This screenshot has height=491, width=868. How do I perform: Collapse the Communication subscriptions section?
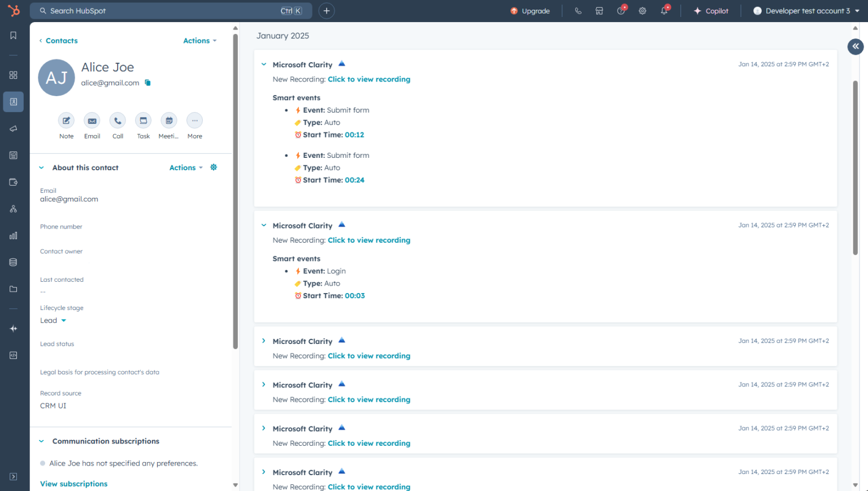41,441
